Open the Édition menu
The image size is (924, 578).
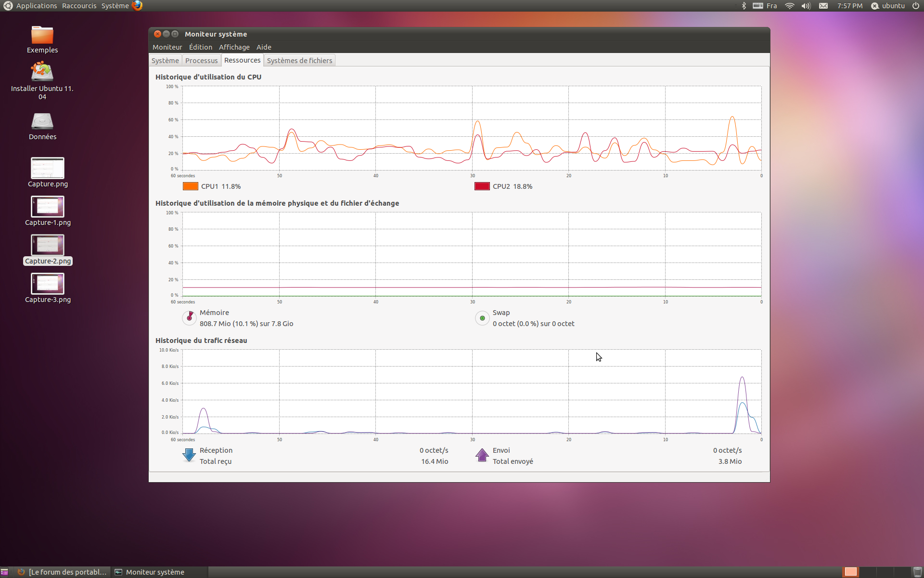(x=200, y=47)
